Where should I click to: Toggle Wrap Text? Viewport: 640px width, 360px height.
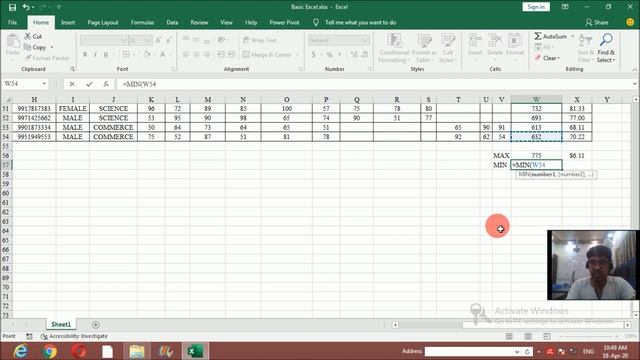260,40
